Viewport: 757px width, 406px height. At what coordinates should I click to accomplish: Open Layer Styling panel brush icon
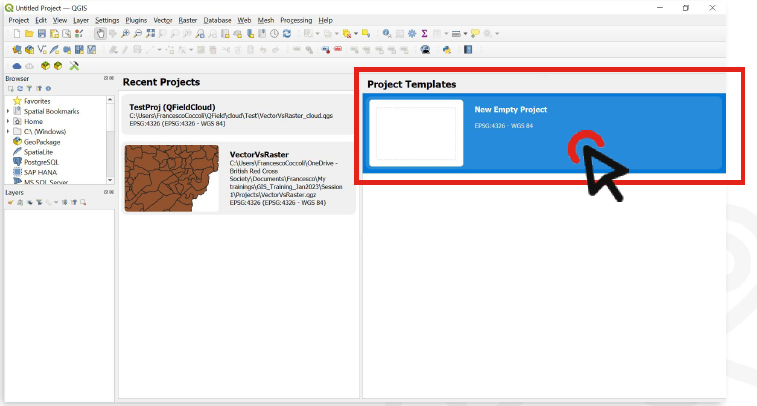pos(11,203)
